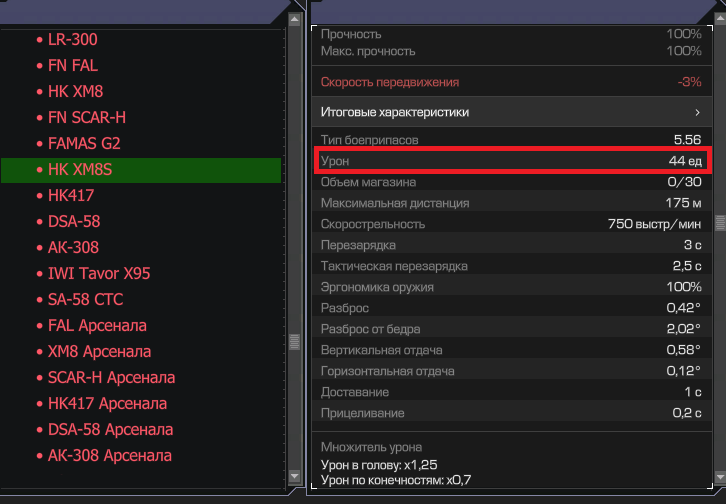
Task: Pick SCAR-H Арсенала from the list
Action: coord(111,377)
